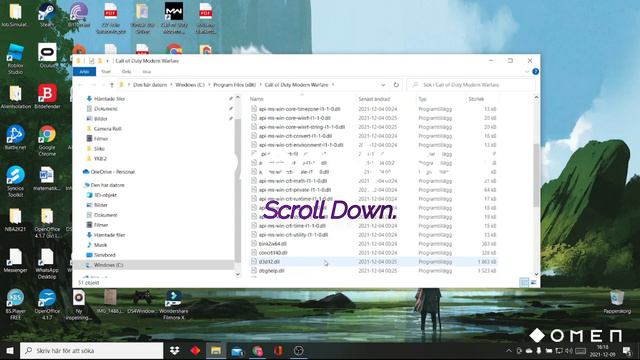Open the Visa ribbon tab
Viewport: 640px width, 360px height.
click(147, 71)
